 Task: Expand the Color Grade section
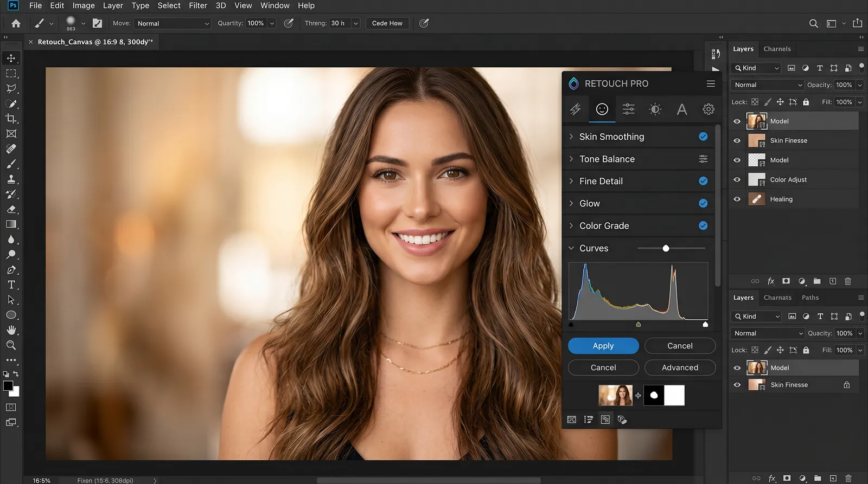coord(571,225)
